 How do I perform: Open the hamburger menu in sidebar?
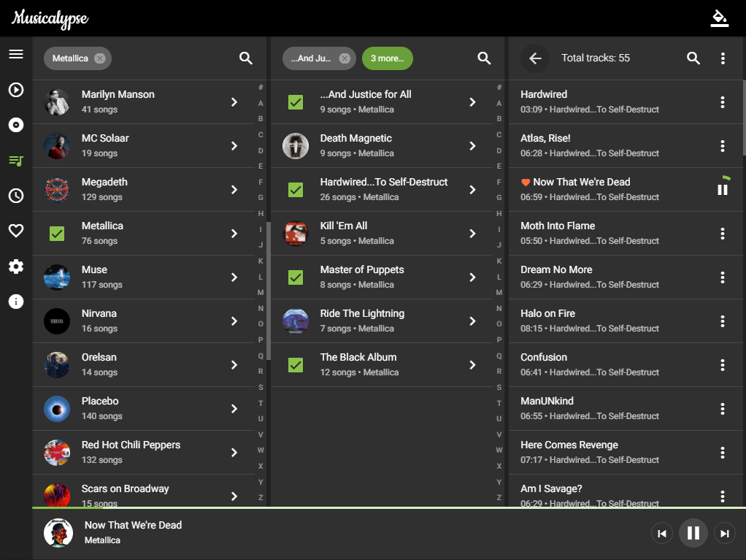pos(16,54)
